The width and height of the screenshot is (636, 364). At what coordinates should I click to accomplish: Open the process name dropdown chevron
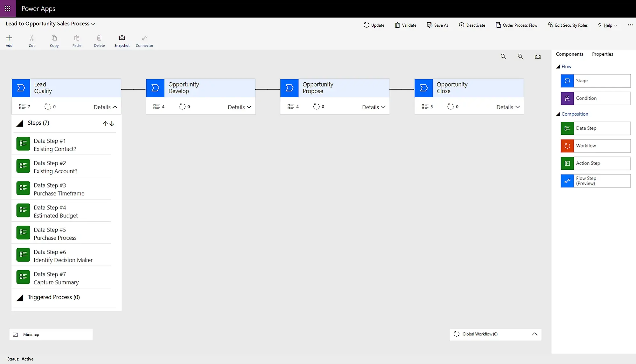point(93,24)
